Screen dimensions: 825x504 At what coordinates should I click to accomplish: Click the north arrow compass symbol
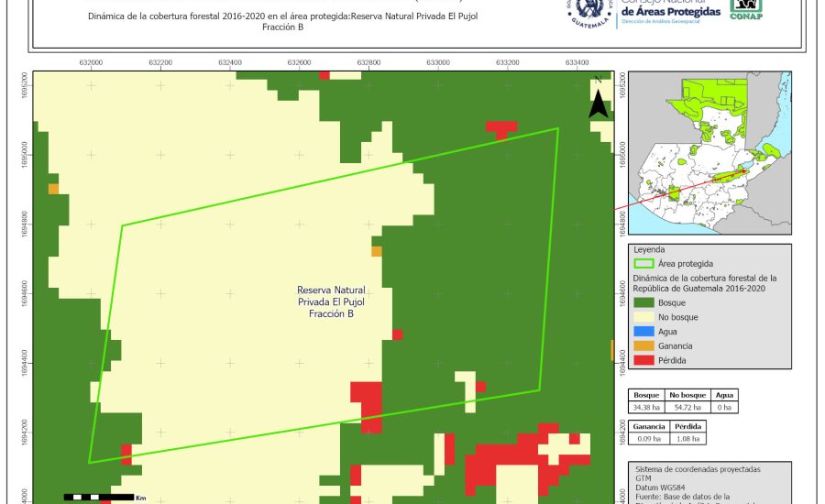(x=598, y=98)
